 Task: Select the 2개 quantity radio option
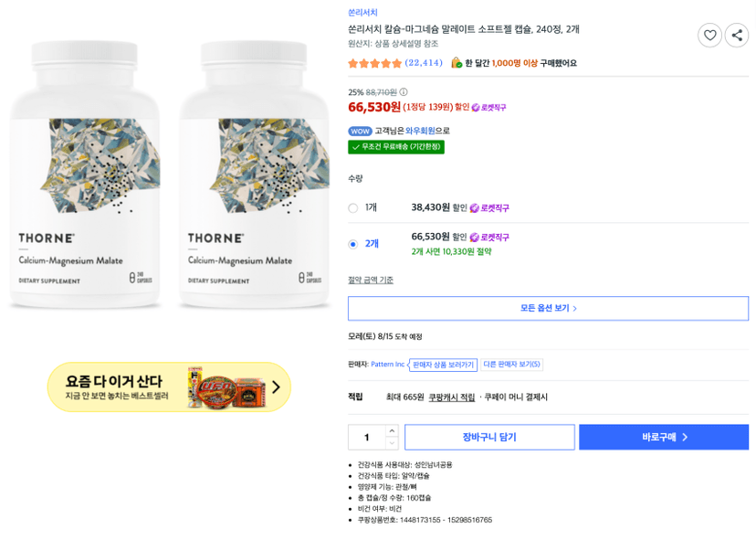point(353,244)
